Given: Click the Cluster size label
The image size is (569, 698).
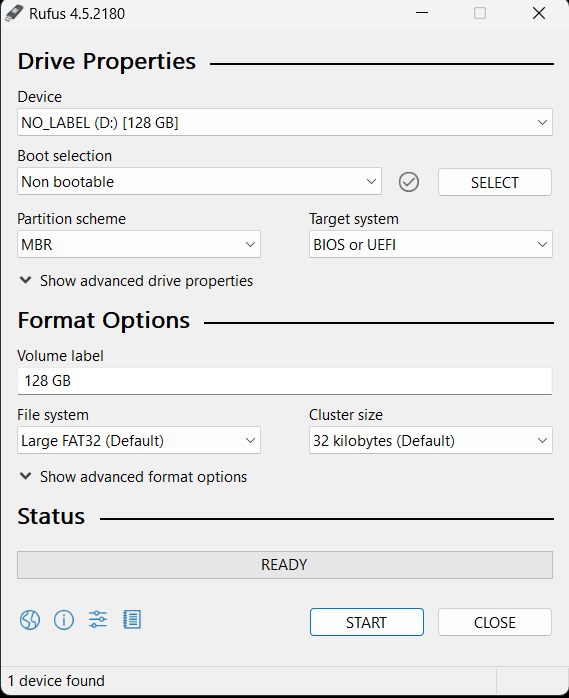Looking at the screenshot, I should (346, 415).
